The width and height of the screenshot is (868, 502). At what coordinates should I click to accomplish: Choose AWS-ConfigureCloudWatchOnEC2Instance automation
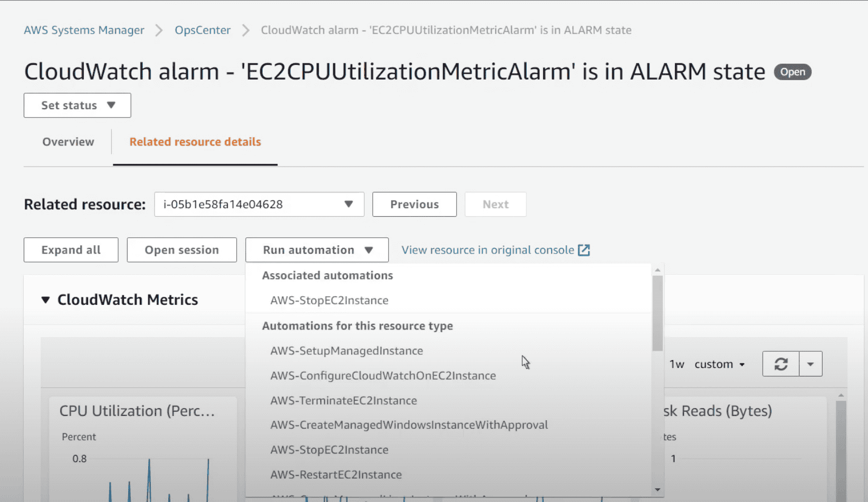pos(383,376)
